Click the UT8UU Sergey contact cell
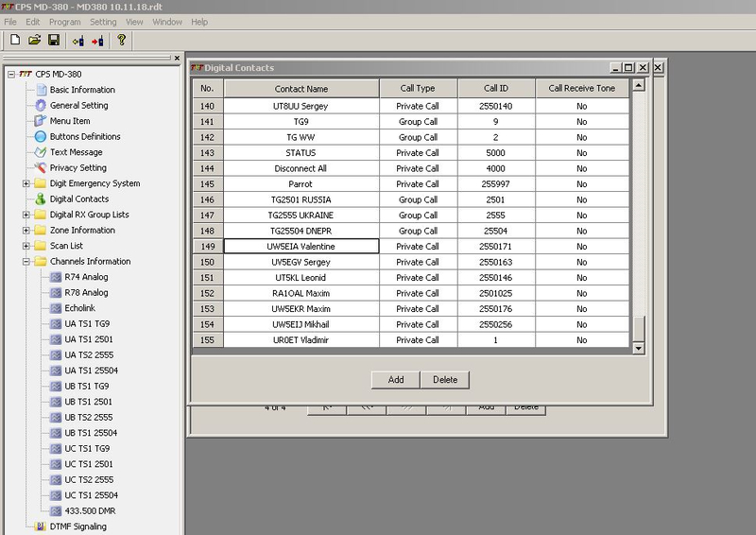The image size is (756, 535). (x=301, y=106)
